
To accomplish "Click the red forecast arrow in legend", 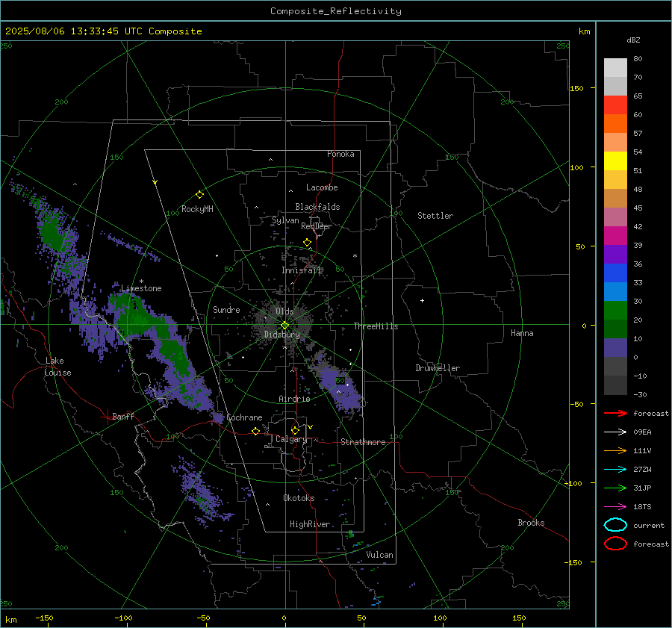I will (615, 413).
